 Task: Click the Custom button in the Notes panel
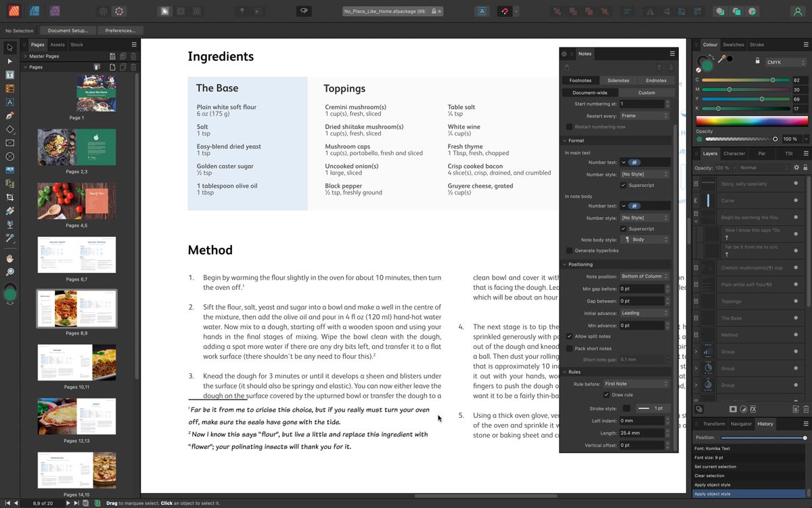click(646, 92)
